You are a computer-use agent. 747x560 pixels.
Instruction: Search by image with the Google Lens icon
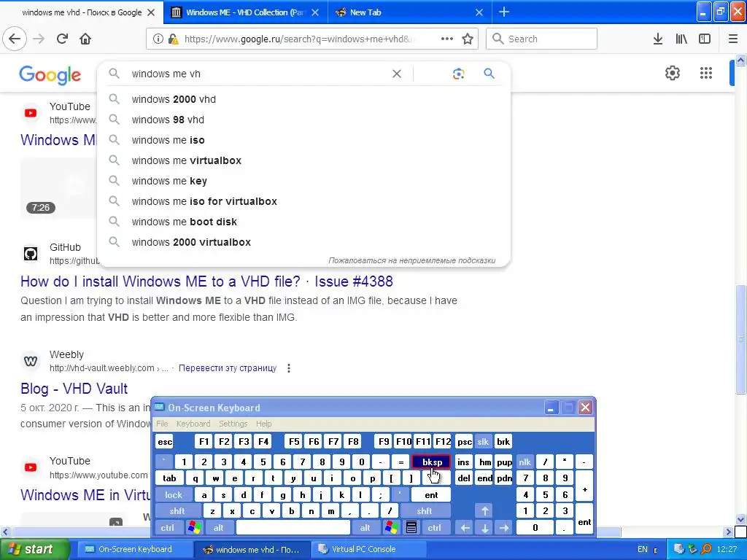[458, 74]
